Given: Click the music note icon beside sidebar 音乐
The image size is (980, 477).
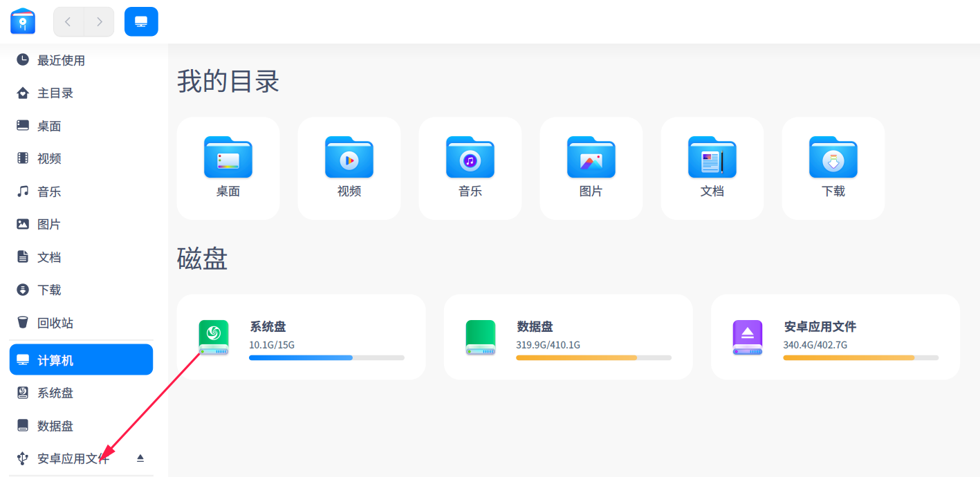Looking at the screenshot, I should tap(23, 191).
